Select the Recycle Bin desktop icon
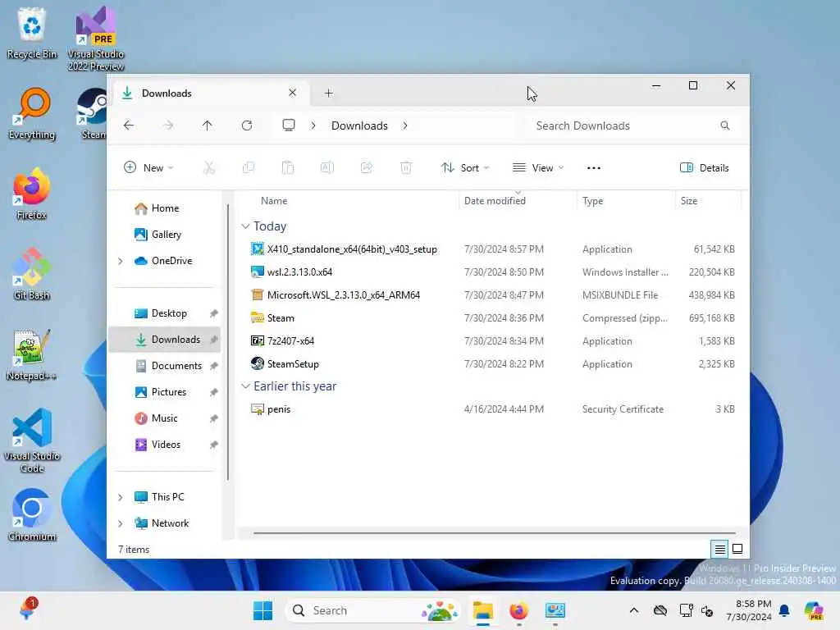840x630 pixels. [32, 34]
